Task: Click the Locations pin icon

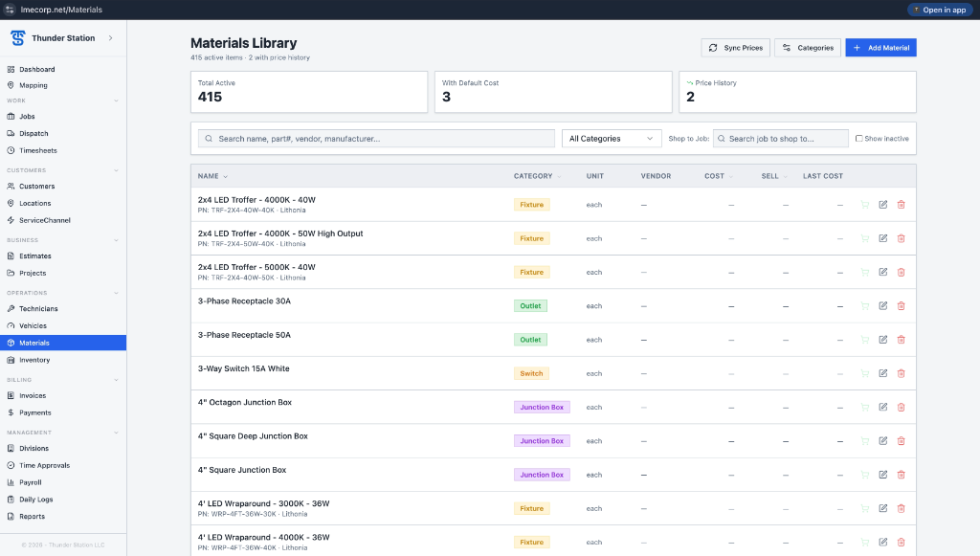Action: coord(11,203)
